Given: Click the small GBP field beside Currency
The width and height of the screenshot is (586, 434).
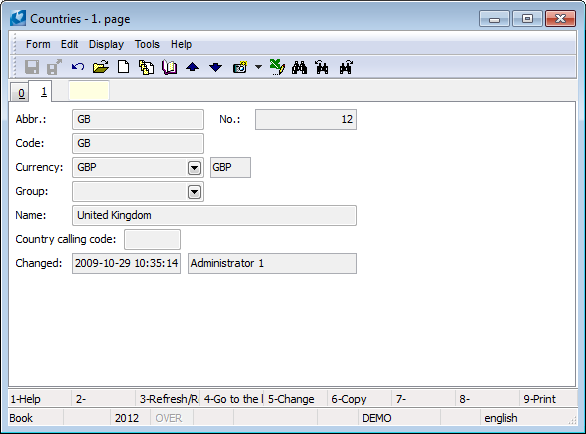Looking at the screenshot, I should (x=230, y=167).
